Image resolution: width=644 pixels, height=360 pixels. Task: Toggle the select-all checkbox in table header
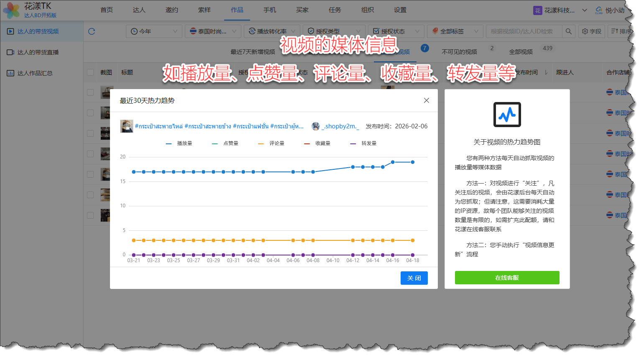[x=90, y=72]
